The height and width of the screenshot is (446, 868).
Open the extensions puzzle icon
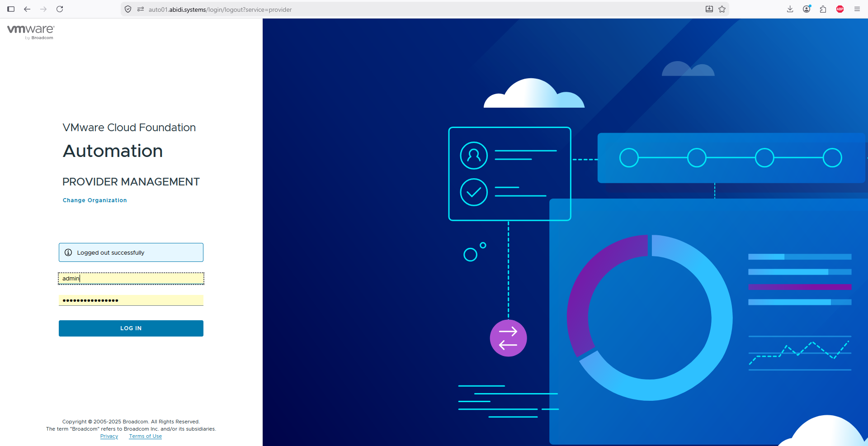823,9
